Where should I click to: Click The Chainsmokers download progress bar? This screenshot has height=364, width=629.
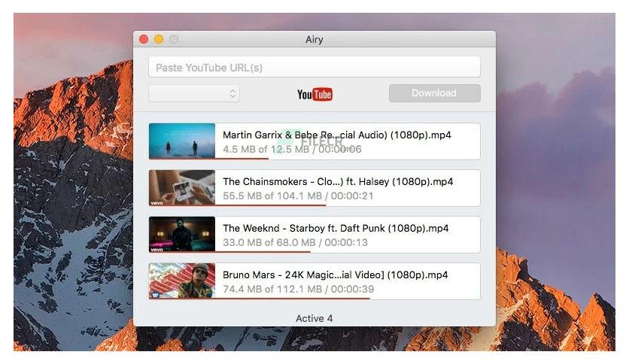[238, 205]
